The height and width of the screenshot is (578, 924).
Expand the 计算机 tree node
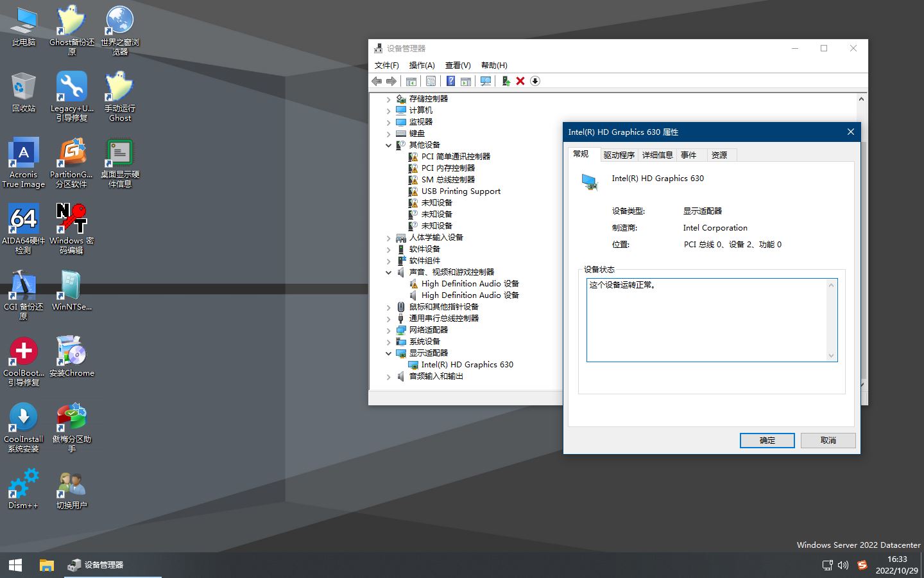coord(388,110)
